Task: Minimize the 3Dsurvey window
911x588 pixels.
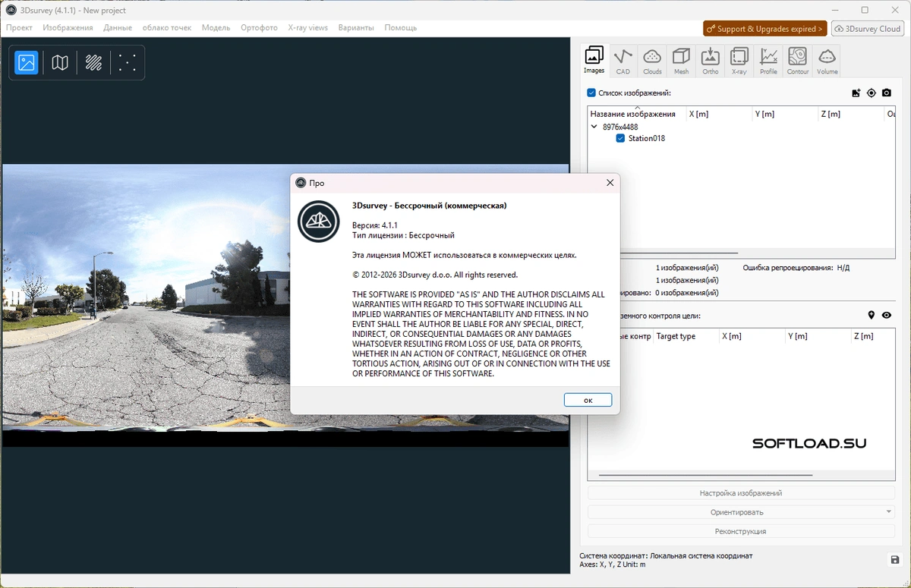Action: (x=834, y=10)
